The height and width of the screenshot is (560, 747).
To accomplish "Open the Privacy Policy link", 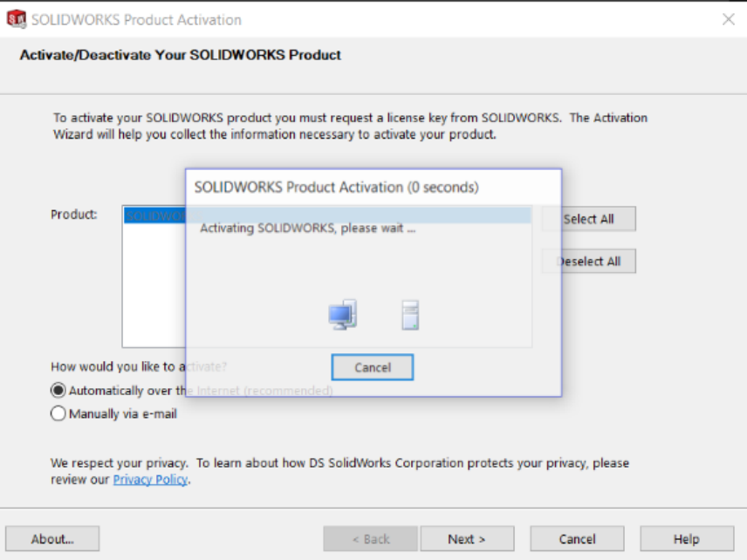I will click(150, 480).
